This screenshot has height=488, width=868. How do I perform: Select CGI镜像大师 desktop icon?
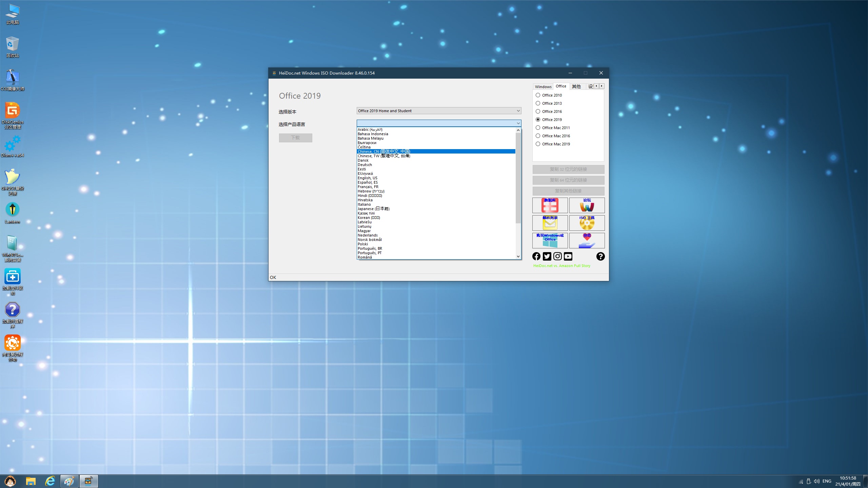13,80
